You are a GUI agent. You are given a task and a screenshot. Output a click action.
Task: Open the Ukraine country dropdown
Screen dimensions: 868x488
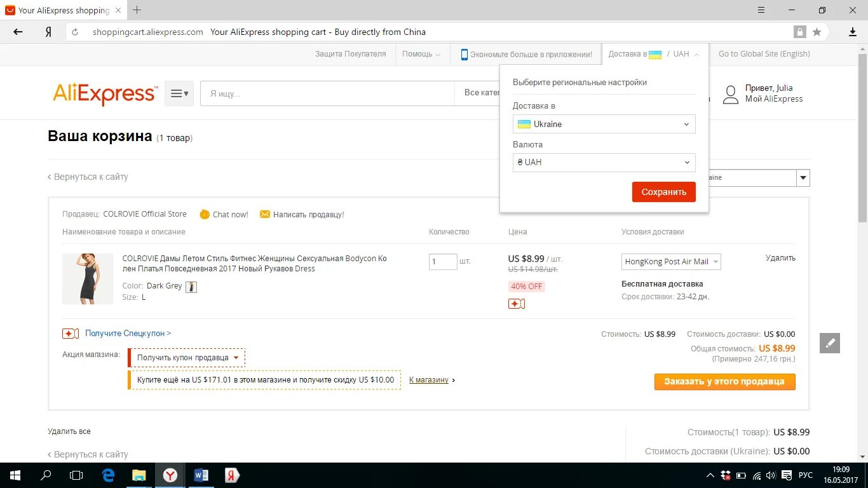[604, 124]
